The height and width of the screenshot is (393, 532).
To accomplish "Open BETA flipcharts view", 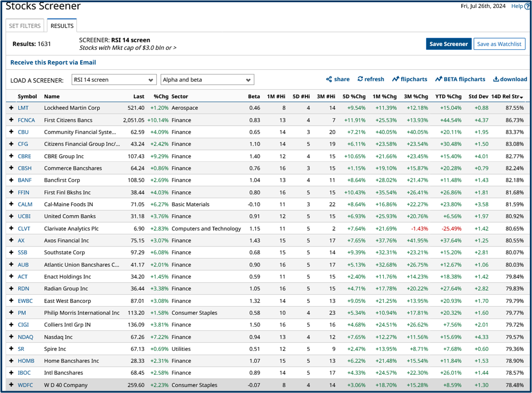I will [x=460, y=79].
